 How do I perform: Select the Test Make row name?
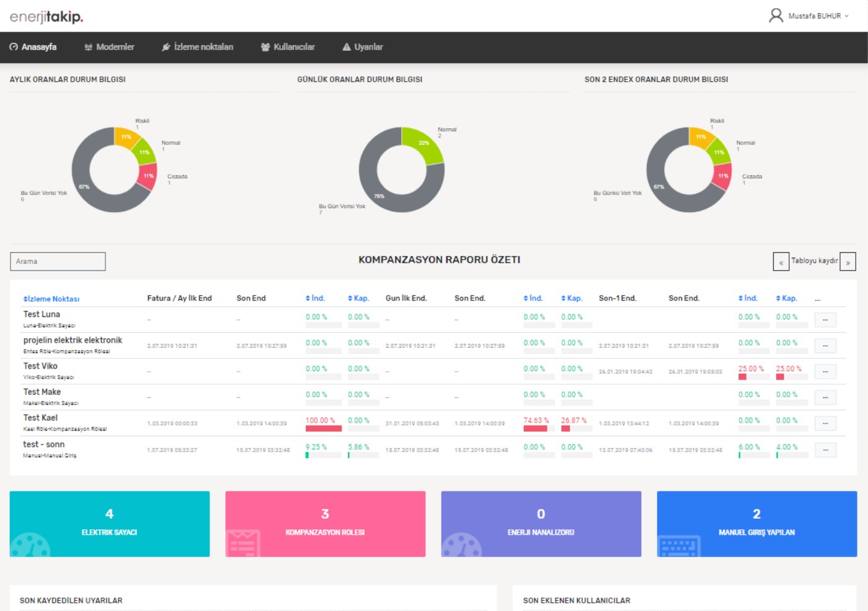click(x=42, y=392)
